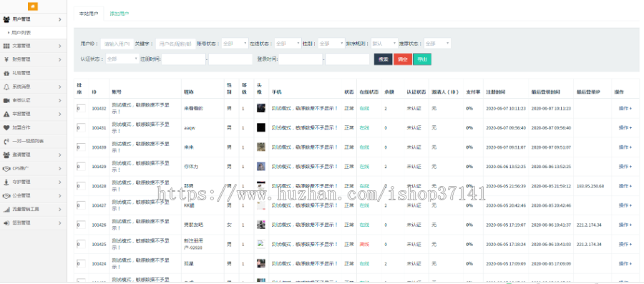
Task: Click the sign-in arrow icon beside 签到管理
Action: point(6,223)
